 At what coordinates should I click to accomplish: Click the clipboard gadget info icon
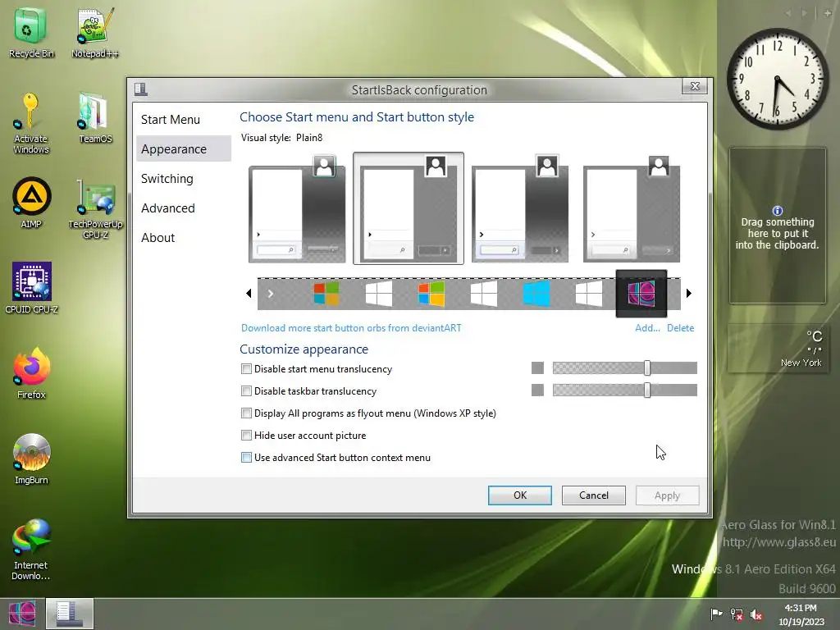[778, 211]
